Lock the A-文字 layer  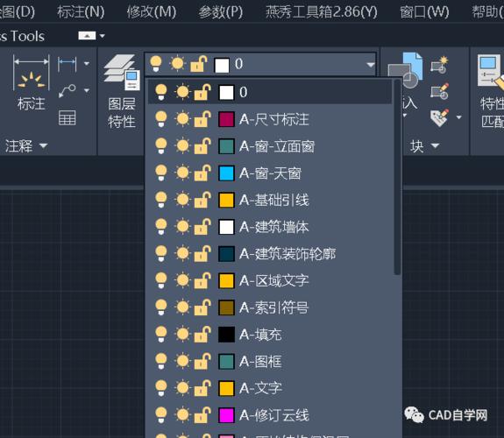click(202, 388)
